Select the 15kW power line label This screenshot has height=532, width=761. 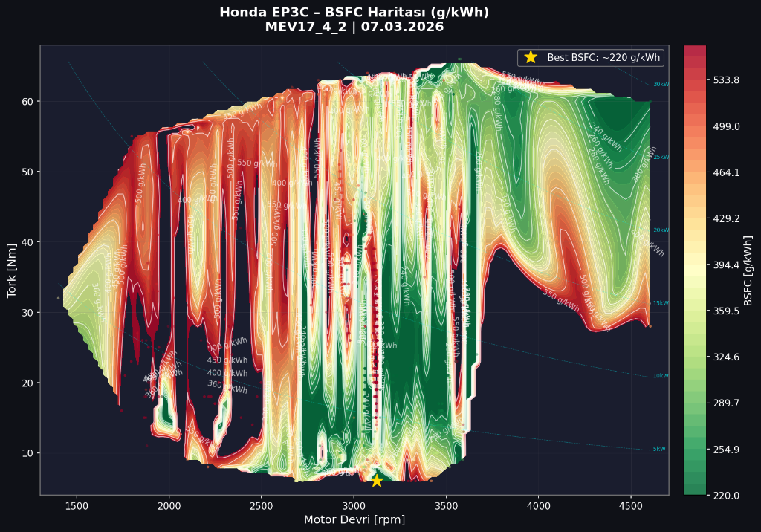pyautogui.click(x=661, y=303)
